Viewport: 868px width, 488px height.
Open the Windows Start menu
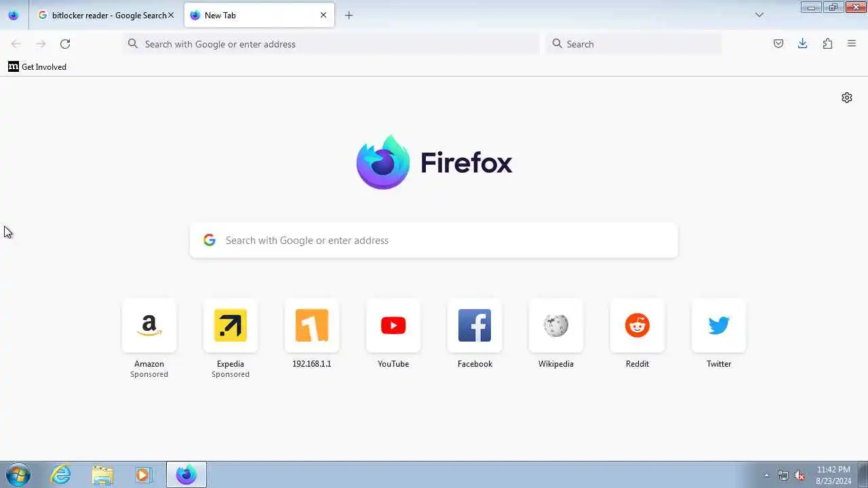18,474
